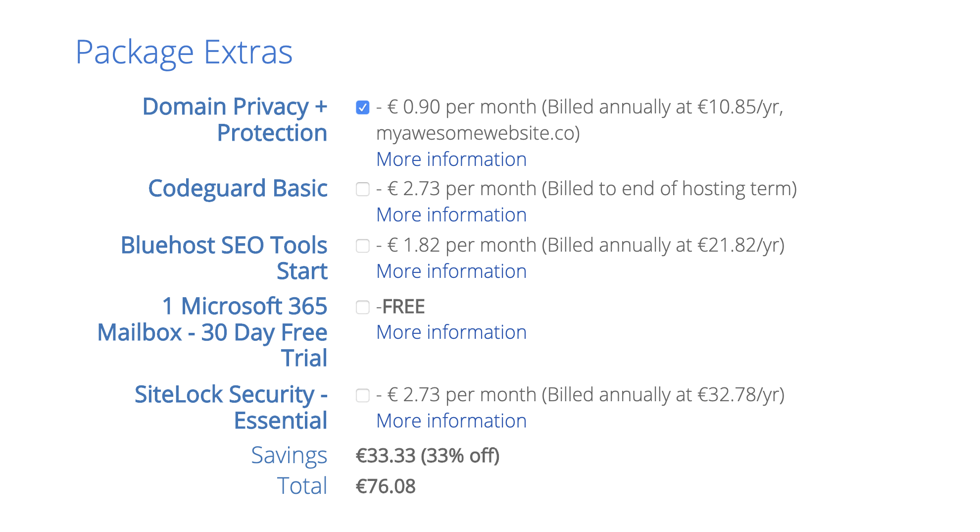Show More information about SiteLock Security

tap(451, 421)
